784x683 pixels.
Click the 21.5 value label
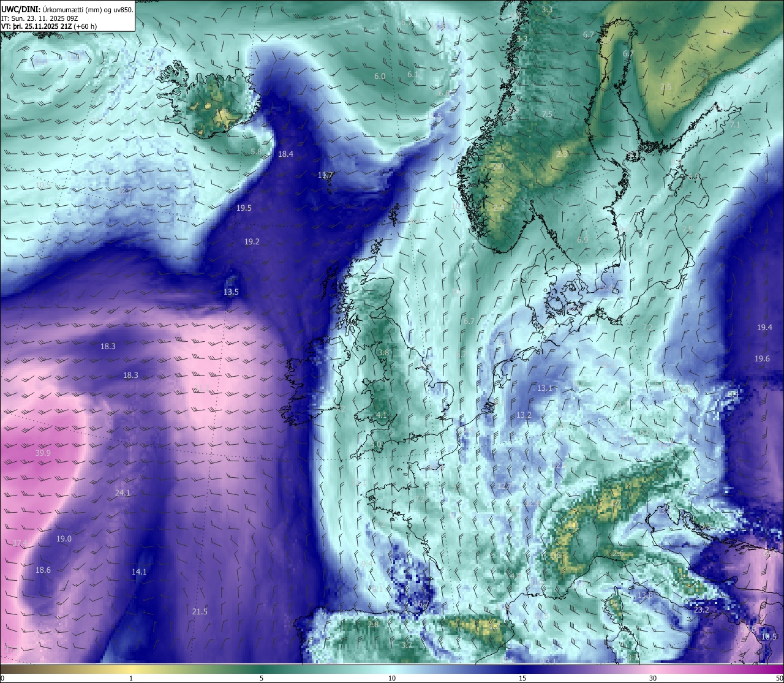(200, 612)
